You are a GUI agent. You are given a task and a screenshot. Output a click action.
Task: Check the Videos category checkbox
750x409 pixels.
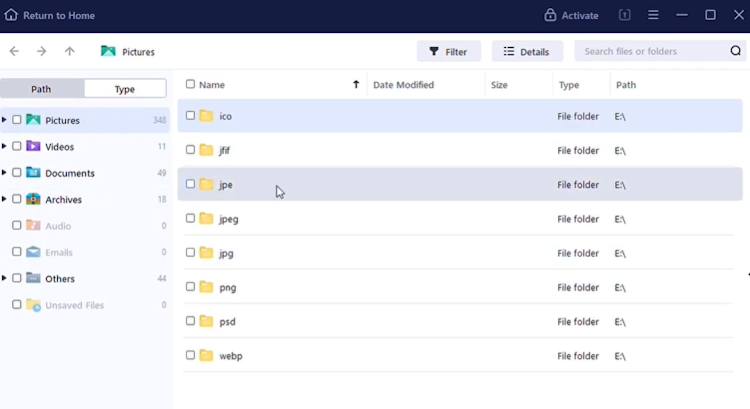(x=17, y=147)
